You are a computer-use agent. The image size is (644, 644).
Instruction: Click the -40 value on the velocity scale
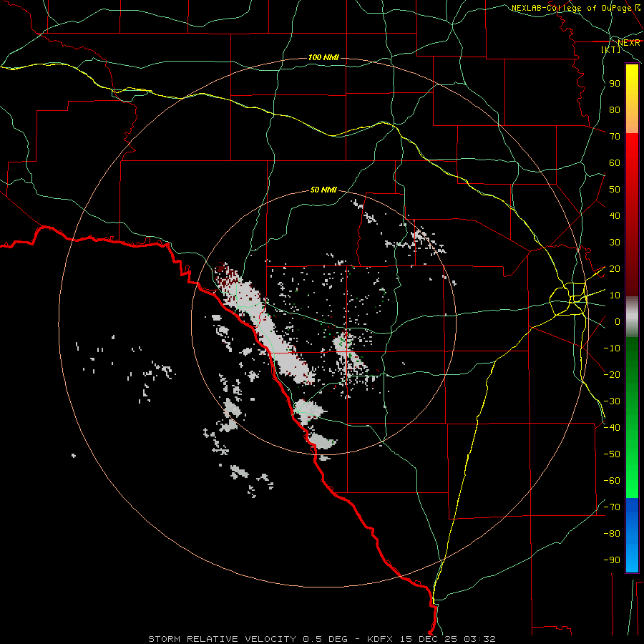coord(612,428)
